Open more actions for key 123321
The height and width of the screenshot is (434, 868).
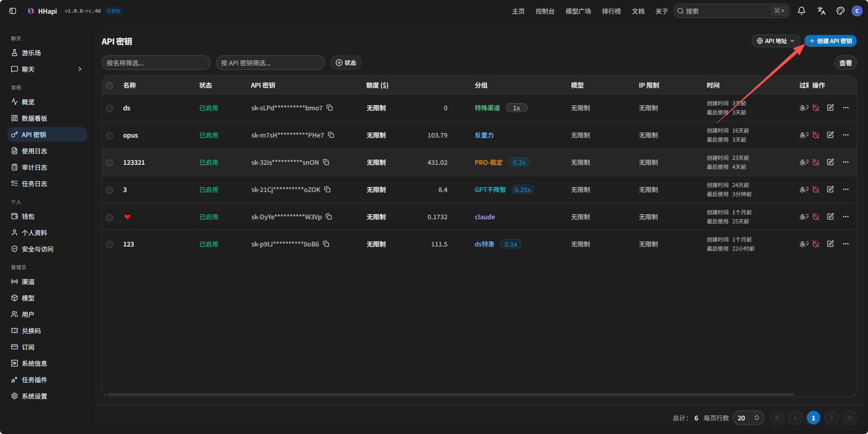(x=846, y=162)
